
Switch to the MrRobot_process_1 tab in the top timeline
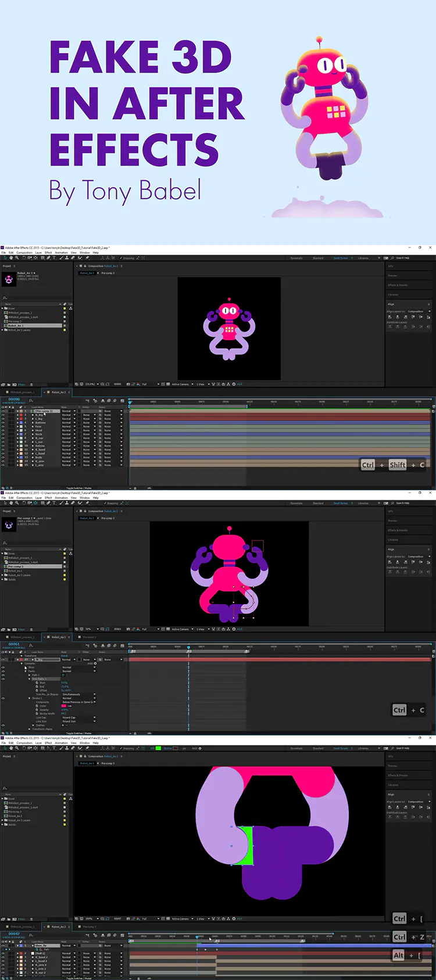point(22,392)
